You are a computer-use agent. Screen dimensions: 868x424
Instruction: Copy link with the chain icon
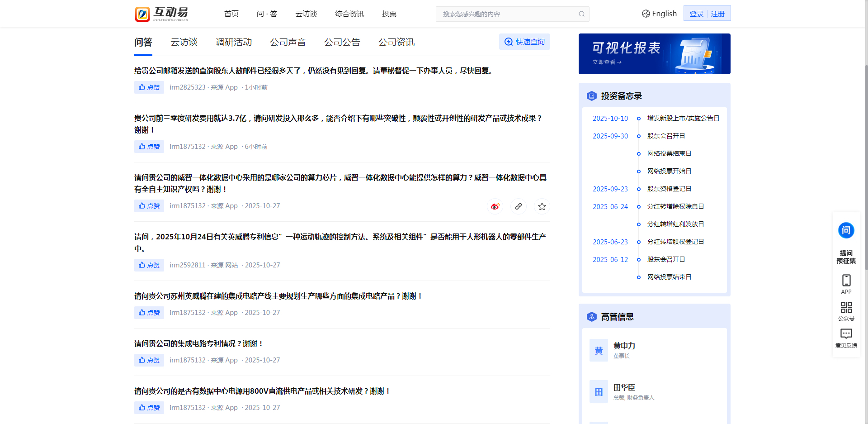tap(519, 206)
